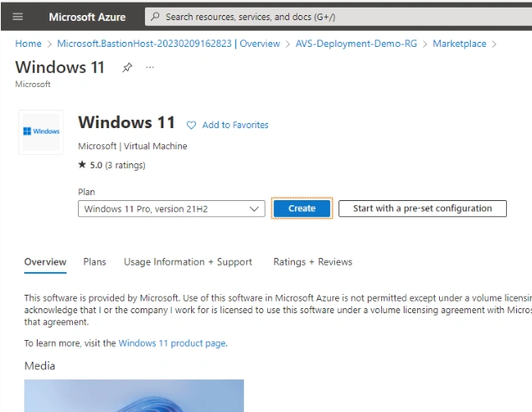
Task: Click the Microsoft | Virtual Machine text
Action: pyautogui.click(x=132, y=147)
